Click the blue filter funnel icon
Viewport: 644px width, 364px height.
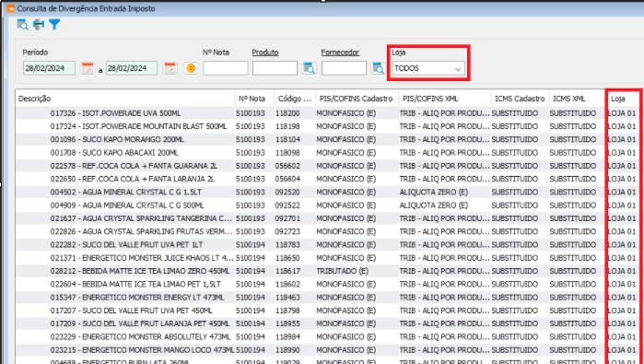point(54,25)
